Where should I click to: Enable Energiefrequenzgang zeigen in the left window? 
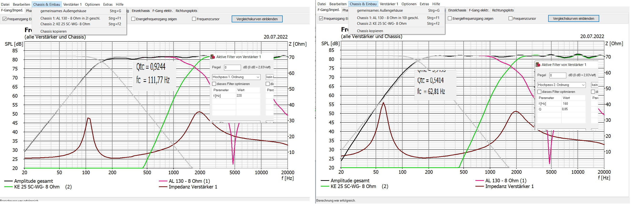(x=133, y=19)
